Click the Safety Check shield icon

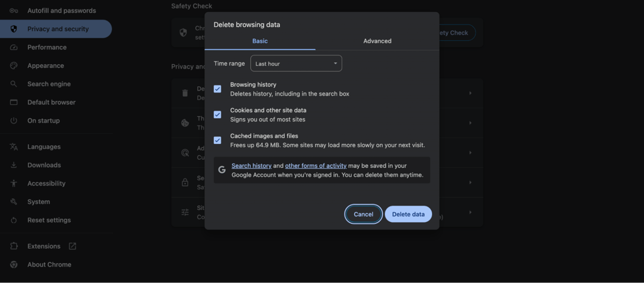pos(183,33)
